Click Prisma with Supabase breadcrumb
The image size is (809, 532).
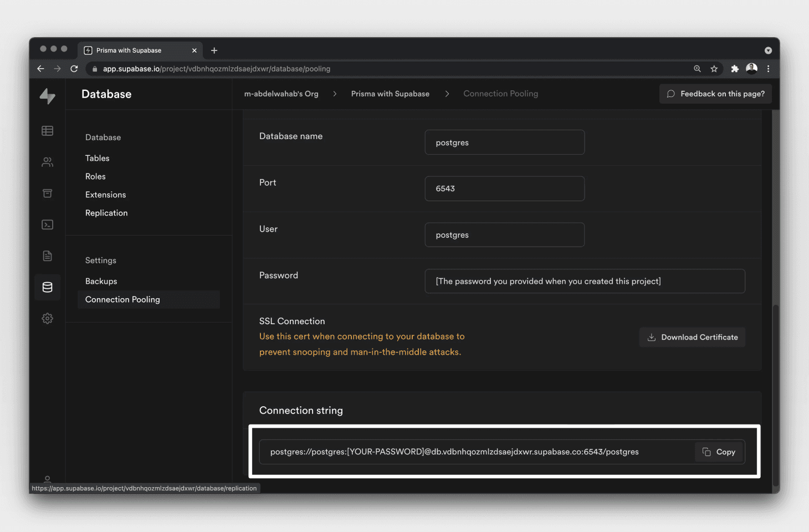pyautogui.click(x=390, y=94)
